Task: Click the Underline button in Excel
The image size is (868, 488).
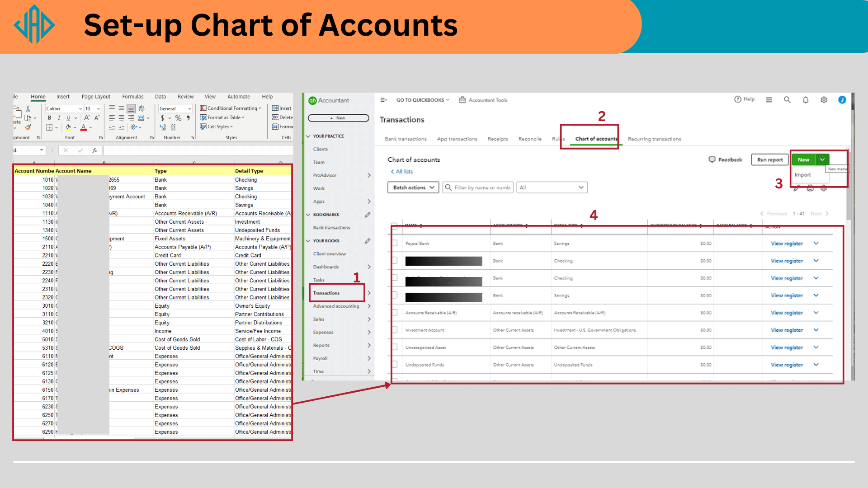Action: (68, 118)
